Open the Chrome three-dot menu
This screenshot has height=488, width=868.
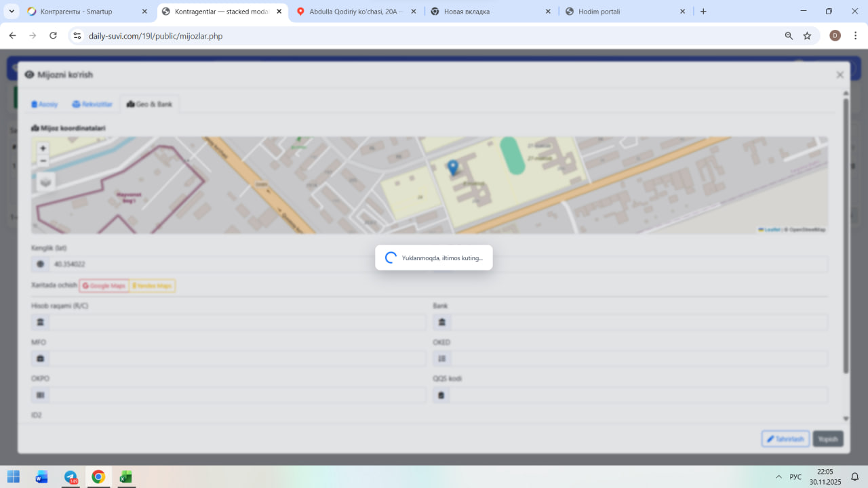(x=855, y=36)
